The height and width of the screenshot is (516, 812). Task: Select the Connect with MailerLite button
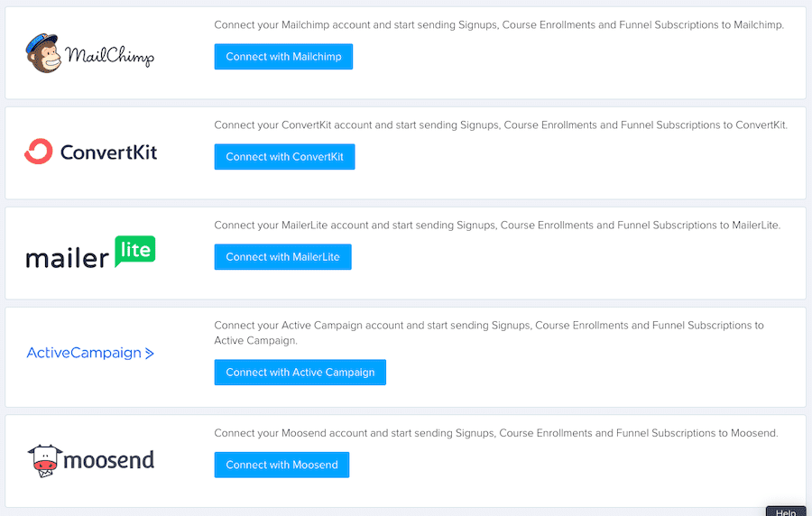click(282, 257)
